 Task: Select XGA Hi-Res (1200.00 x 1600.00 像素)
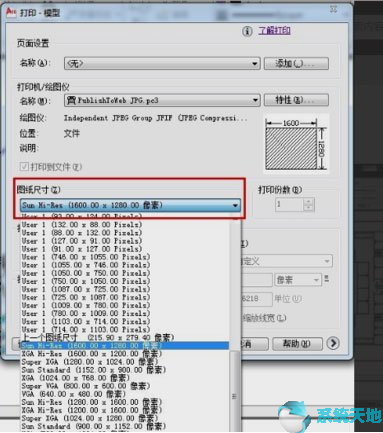point(125,410)
